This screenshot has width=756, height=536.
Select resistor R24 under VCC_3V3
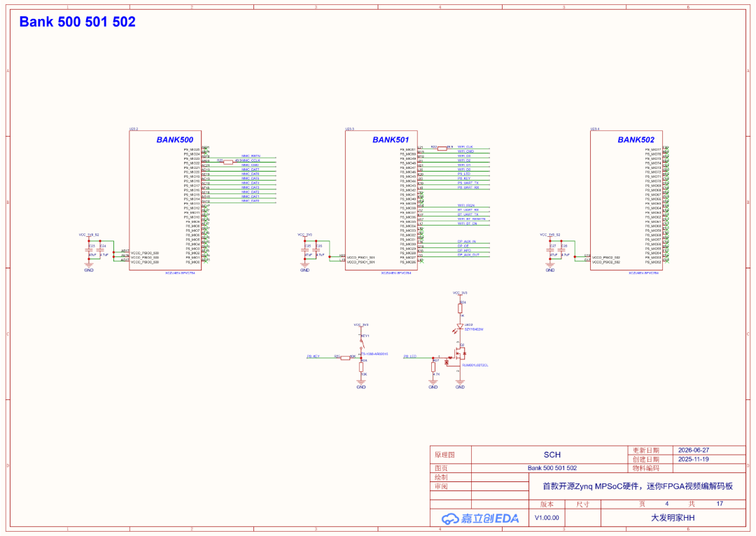(461, 308)
